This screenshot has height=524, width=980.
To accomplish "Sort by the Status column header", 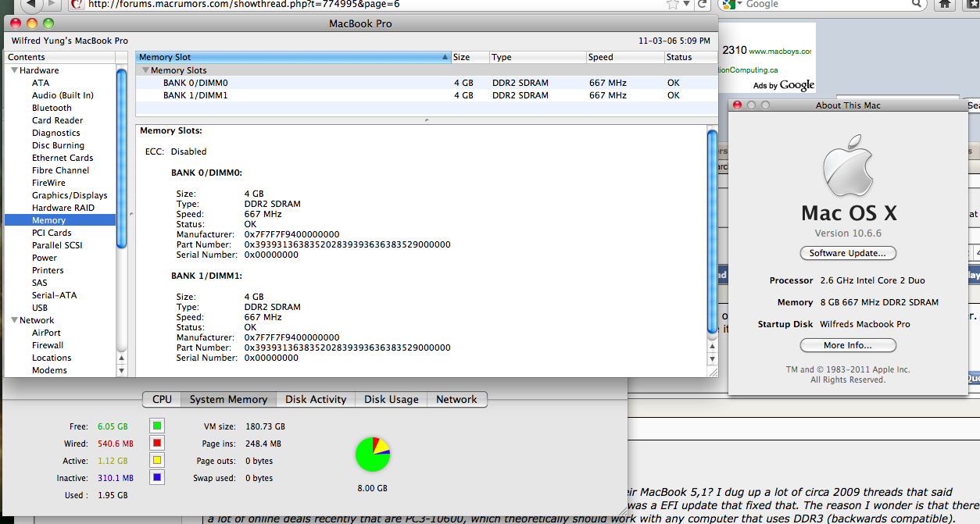I will [690, 57].
